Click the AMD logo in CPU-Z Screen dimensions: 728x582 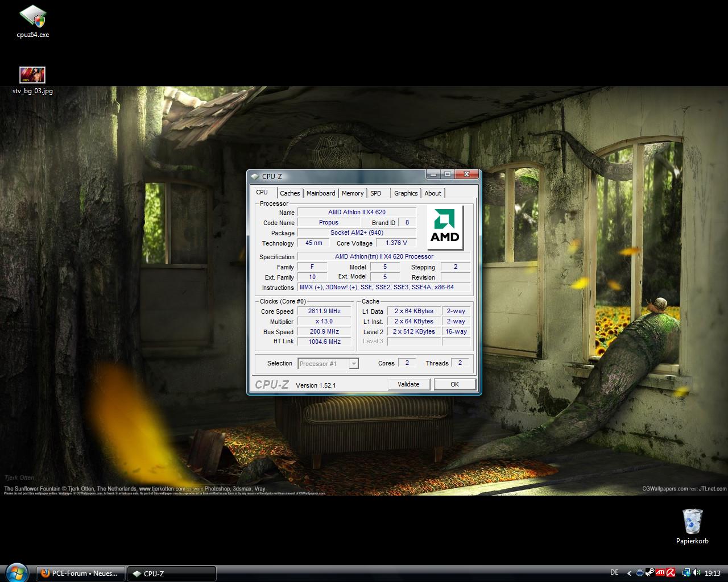[445, 227]
